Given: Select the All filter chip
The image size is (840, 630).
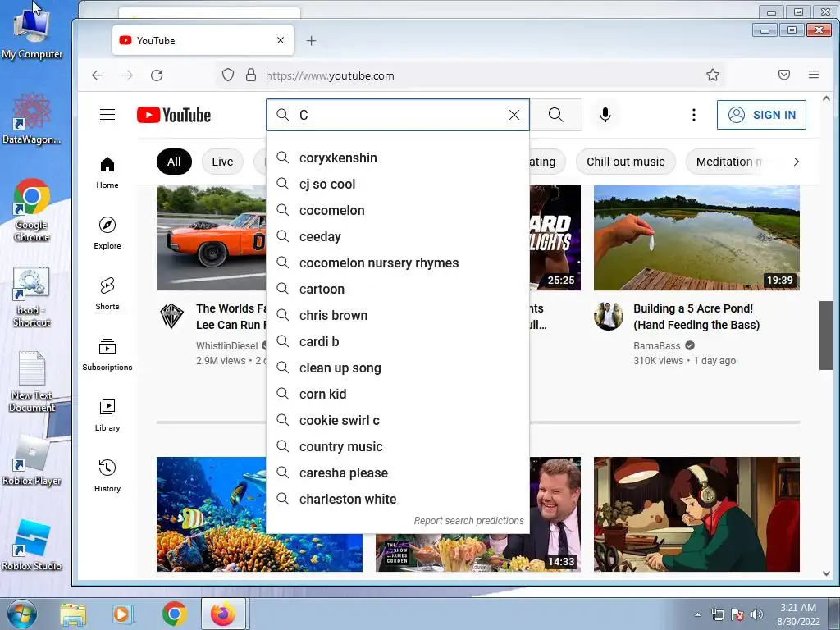Looking at the screenshot, I should coord(174,162).
